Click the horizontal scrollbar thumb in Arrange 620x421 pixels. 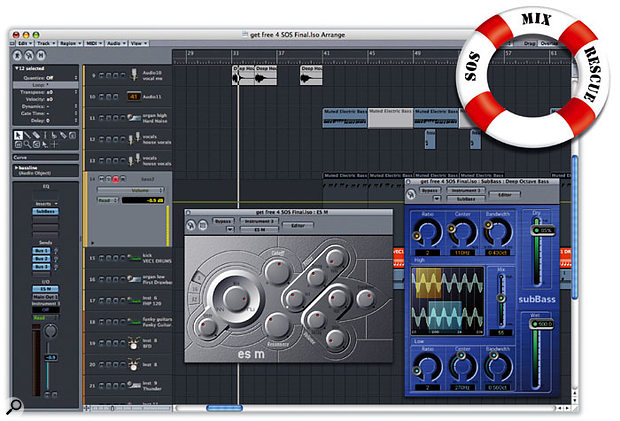tap(224, 408)
